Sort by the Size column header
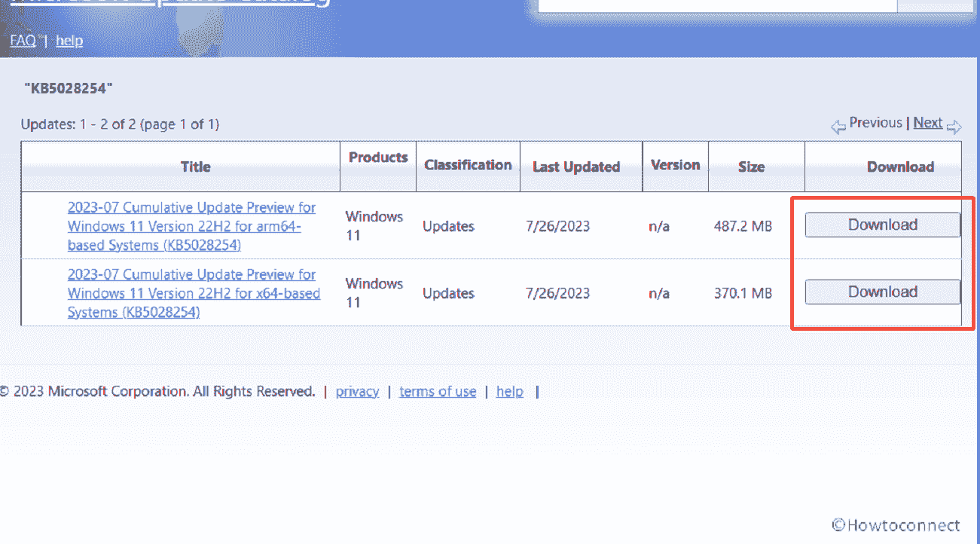Screen dimensions: 980x544 [x=751, y=167]
